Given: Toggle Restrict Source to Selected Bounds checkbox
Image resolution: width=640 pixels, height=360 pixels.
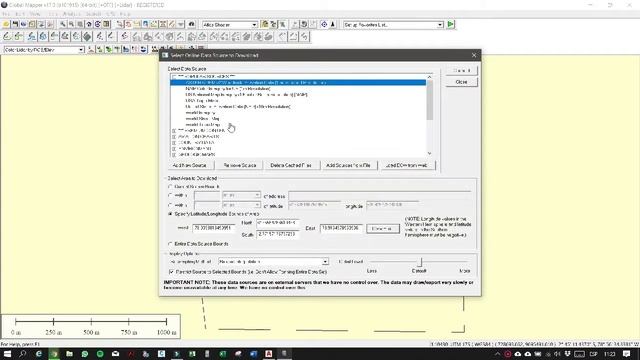Looking at the screenshot, I should click(171, 271).
